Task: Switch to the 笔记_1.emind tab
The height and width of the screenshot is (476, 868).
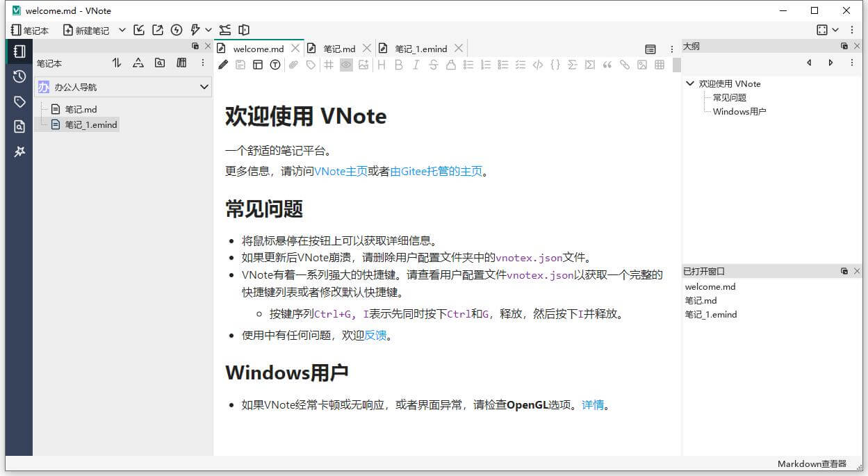Action: pyautogui.click(x=420, y=48)
